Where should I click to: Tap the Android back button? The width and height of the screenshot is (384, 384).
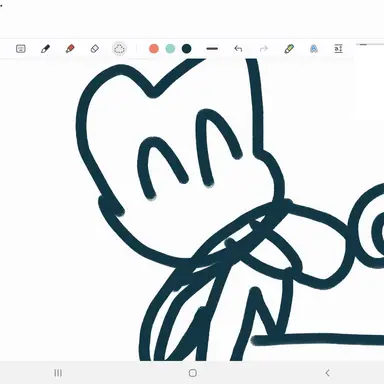point(327,373)
